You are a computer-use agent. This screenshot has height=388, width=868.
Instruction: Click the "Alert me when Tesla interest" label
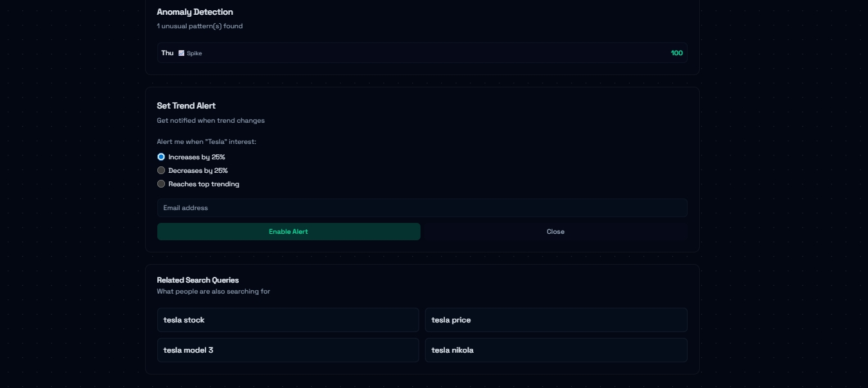[x=206, y=141]
